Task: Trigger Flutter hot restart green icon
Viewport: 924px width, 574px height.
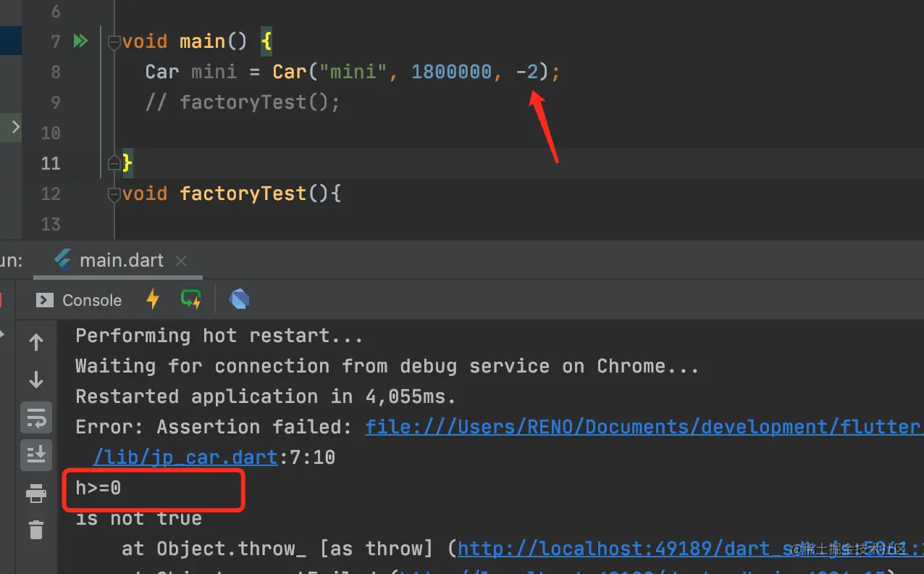Action: pos(191,299)
